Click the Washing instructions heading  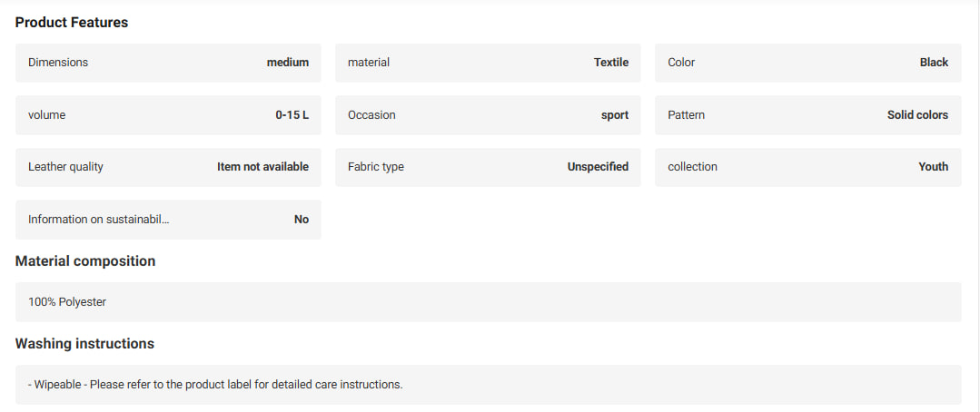click(x=84, y=343)
